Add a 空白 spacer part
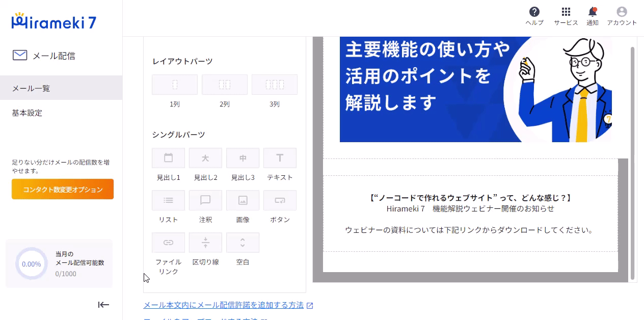Viewport: 644px width, 320px height. pos(243,243)
